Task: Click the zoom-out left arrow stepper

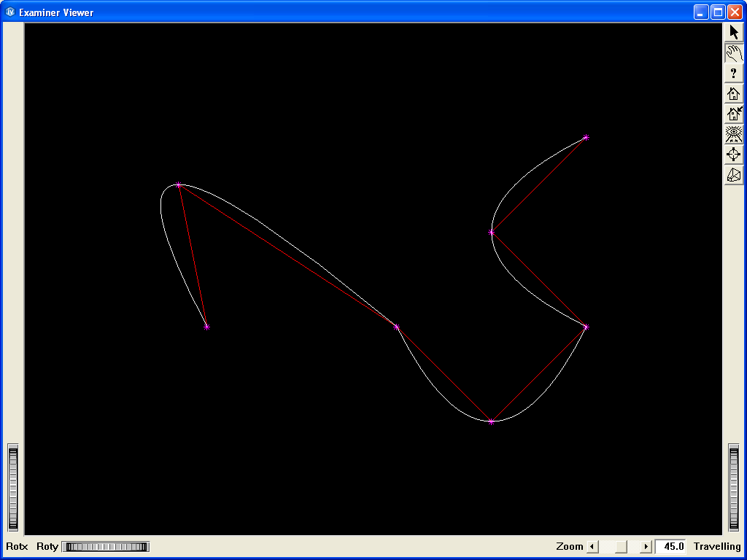Action: (x=592, y=546)
